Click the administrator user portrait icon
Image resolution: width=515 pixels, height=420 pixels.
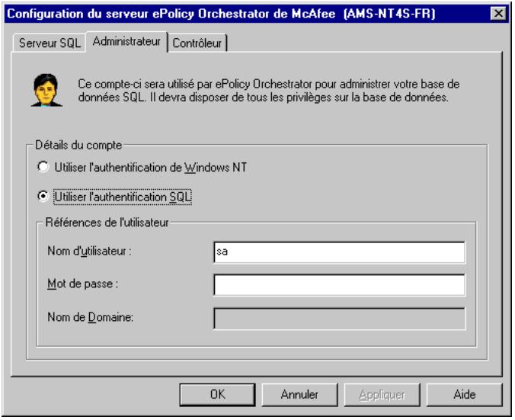point(46,91)
